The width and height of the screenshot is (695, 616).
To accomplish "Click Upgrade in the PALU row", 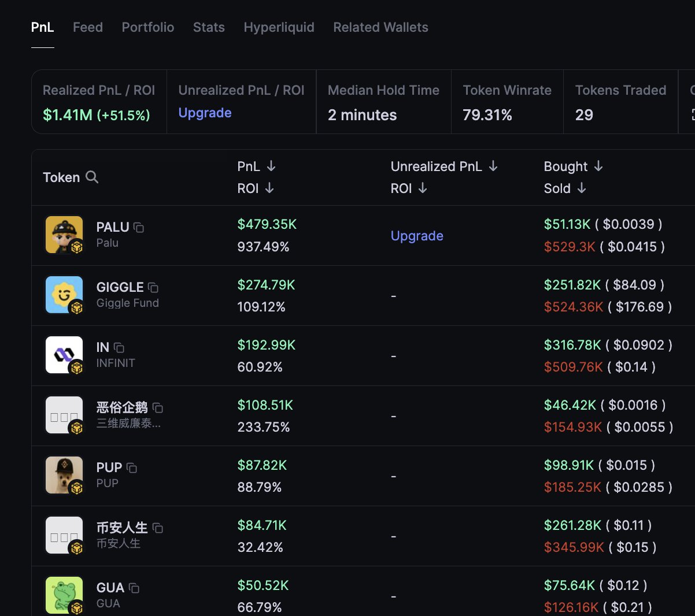I will (x=417, y=236).
